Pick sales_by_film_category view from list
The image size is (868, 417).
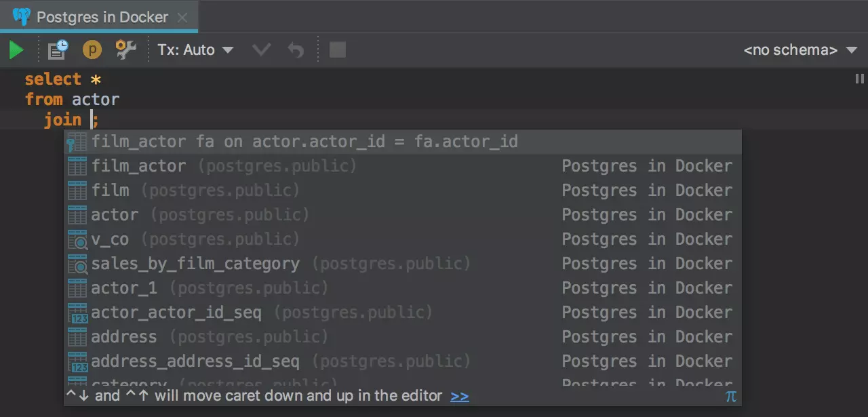[195, 264]
